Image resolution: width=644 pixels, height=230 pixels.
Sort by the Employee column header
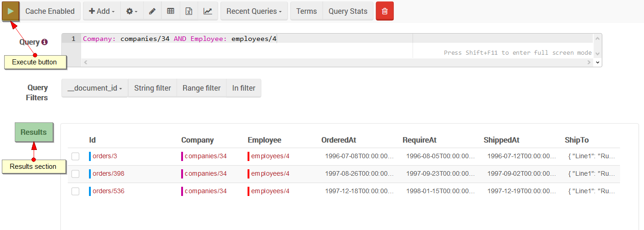pyautogui.click(x=264, y=140)
